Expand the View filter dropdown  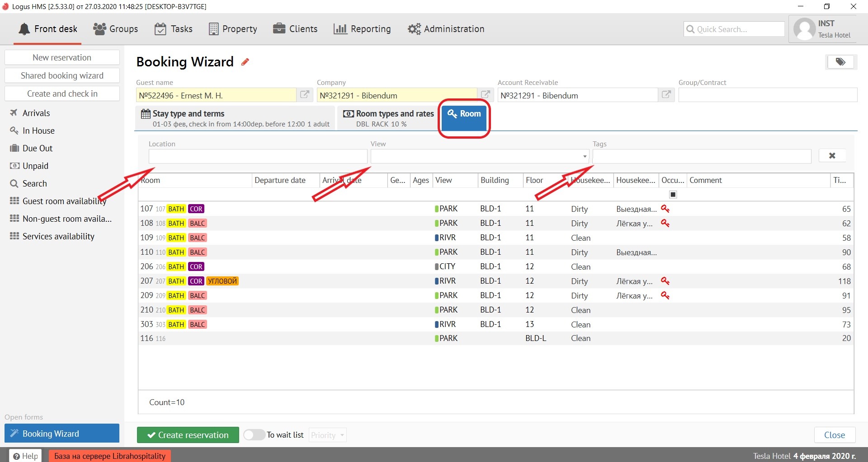[x=585, y=157]
